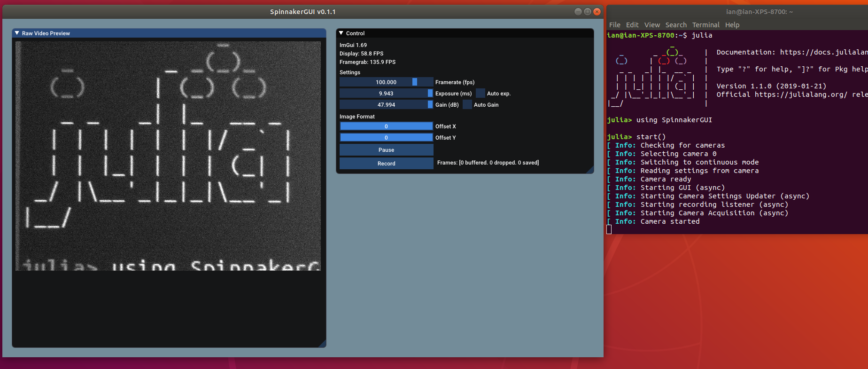The image size is (868, 369).
Task: Click the Control panel resize grip
Action: (x=590, y=170)
